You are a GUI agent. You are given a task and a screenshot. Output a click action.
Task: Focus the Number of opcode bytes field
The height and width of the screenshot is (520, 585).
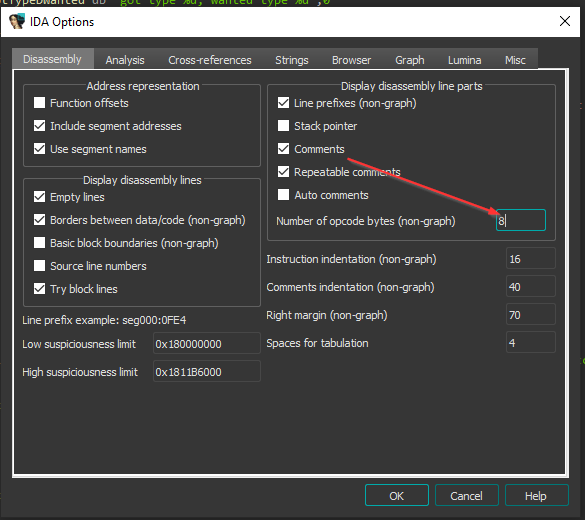(x=521, y=220)
